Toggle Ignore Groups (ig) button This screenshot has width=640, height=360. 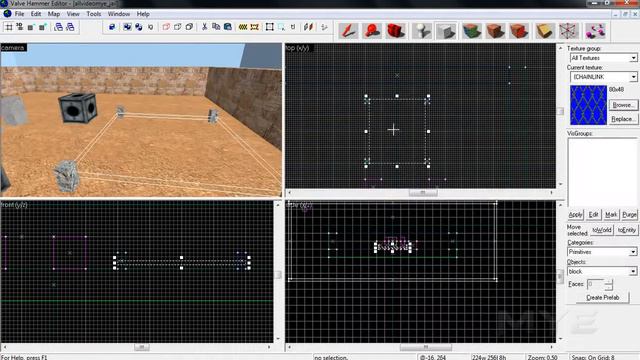[151, 27]
